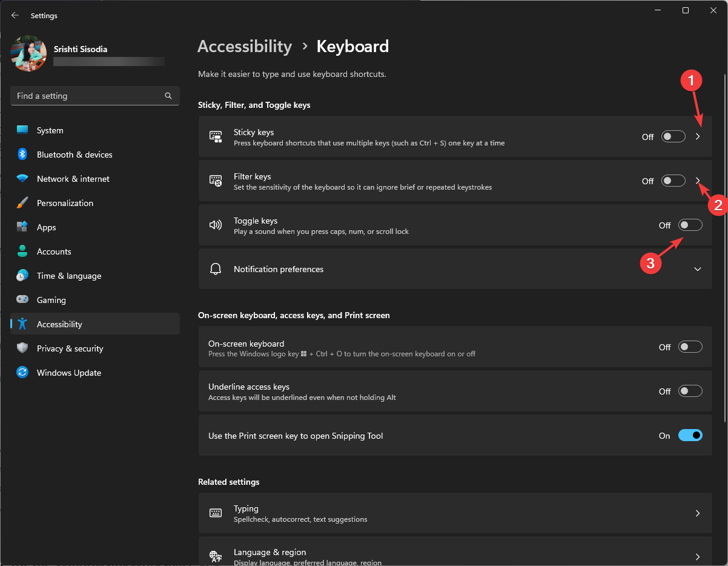This screenshot has height=566, width=728.
Task: Click the Find a setting field
Action: 88,96
